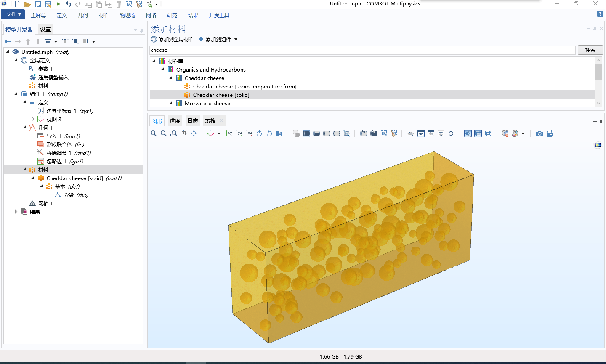Open the 材料 ribbon tab

[104, 15]
